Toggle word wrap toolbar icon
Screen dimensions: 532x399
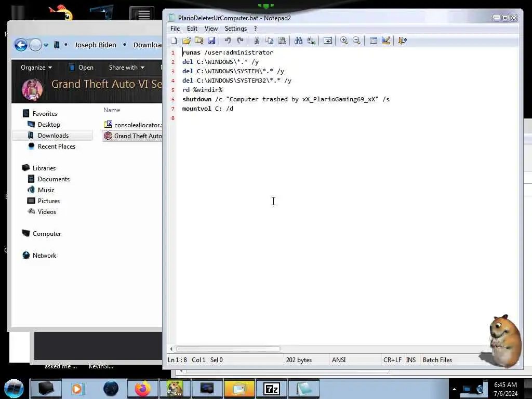pyautogui.click(x=328, y=41)
